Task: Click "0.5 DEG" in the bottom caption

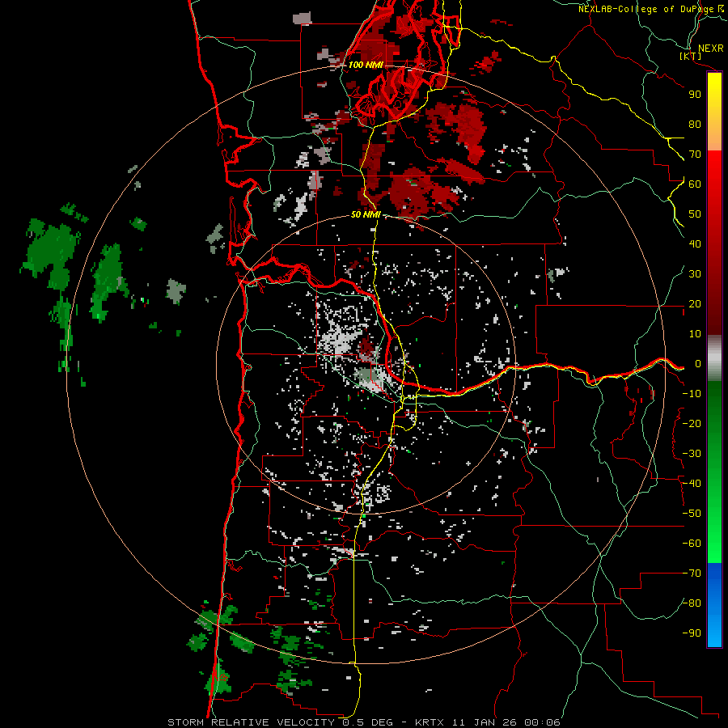Action: point(367,722)
